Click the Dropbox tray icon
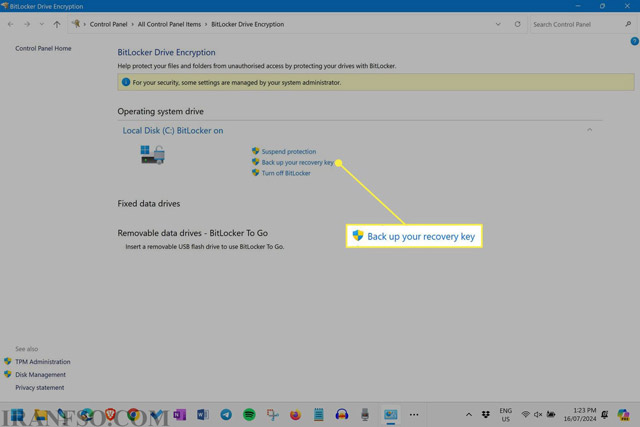 [486, 415]
